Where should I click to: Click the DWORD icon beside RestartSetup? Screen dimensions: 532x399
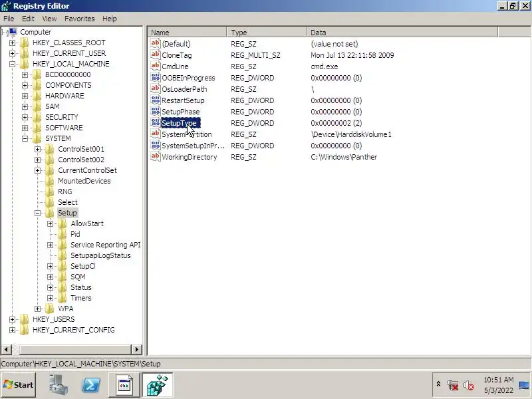[x=156, y=100]
